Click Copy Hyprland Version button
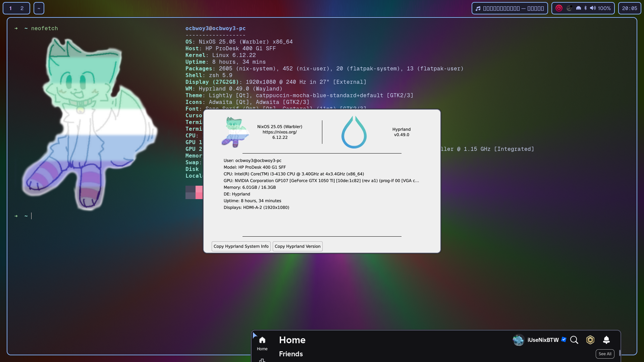 point(297,246)
